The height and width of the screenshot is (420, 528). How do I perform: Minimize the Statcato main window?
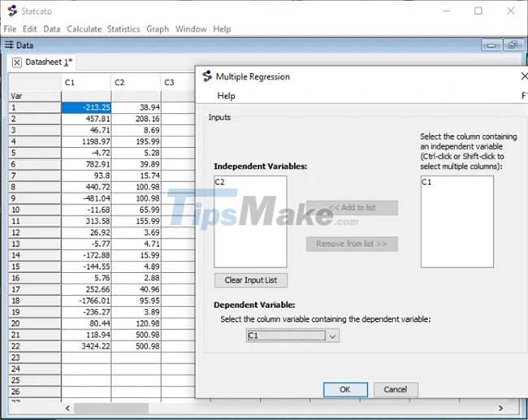(447, 11)
